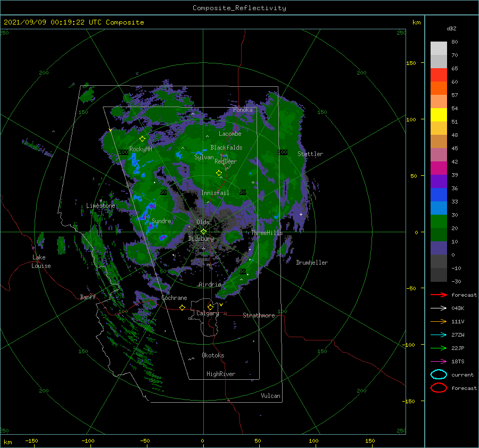Select the pink 42-45 dBZ swatch
This screenshot has width=479, height=448.
coord(439,155)
